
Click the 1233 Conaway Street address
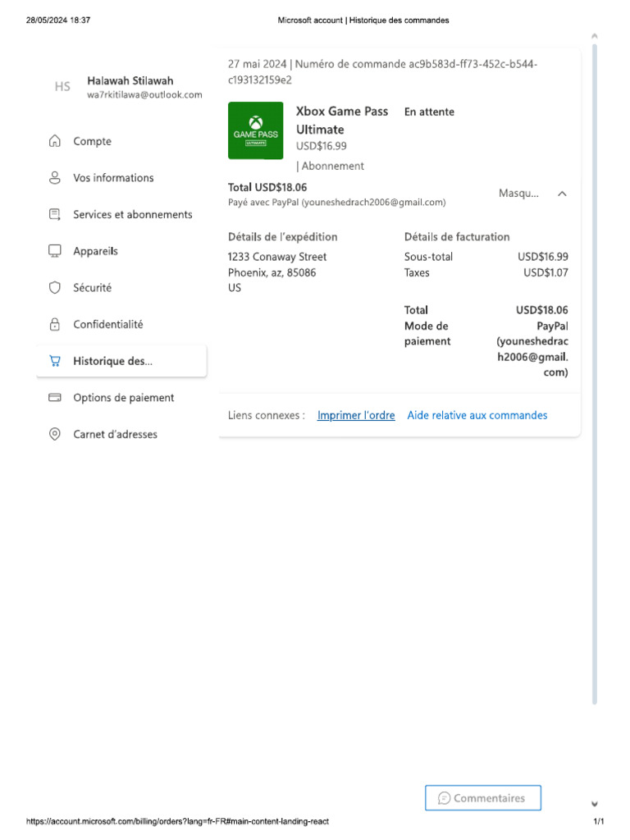pyautogui.click(x=277, y=257)
